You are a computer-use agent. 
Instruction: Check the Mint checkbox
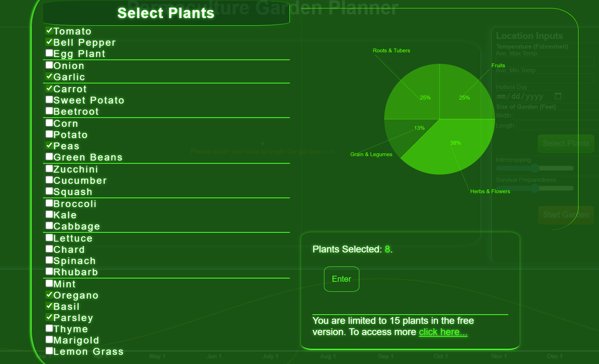[x=49, y=283]
